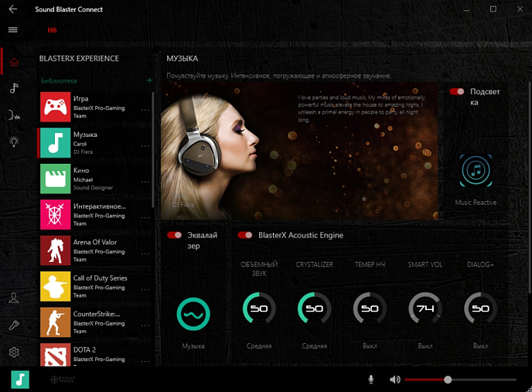Add a new profile with plus button
The width and height of the screenshot is (532, 392).
[x=149, y=80]
